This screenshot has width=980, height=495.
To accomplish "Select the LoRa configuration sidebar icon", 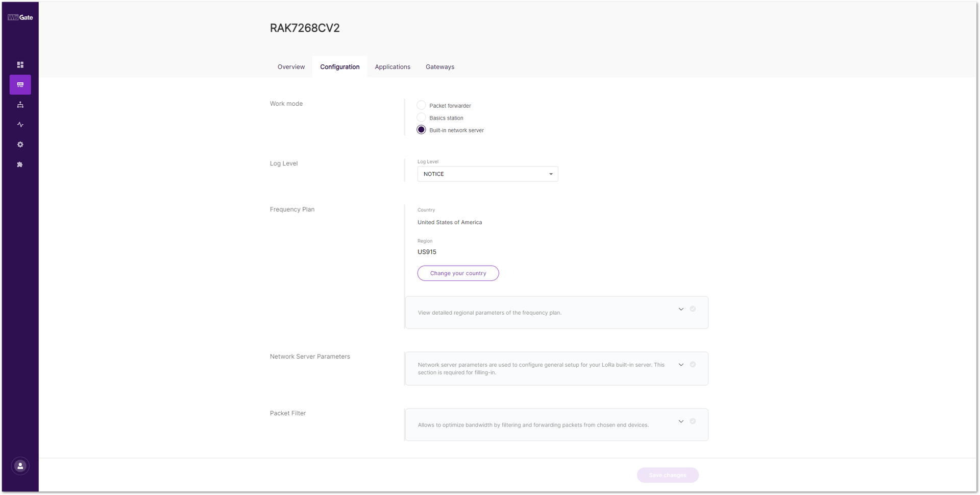I will click(x=20, y=85).
